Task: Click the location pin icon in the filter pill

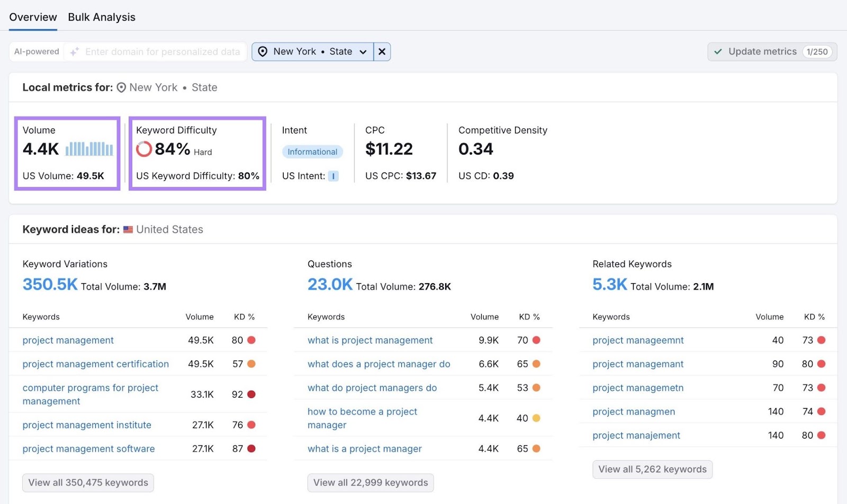Action: (263, 51)
